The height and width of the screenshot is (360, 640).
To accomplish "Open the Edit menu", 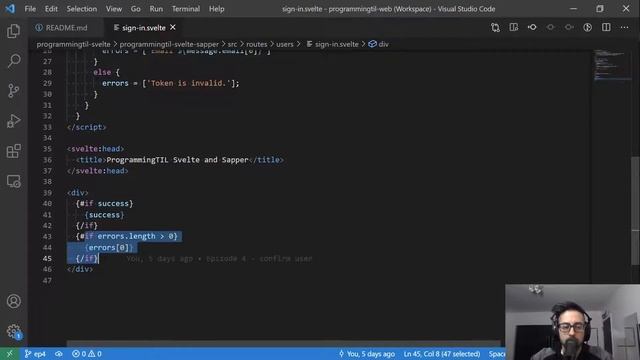I will tap(51, 9).
